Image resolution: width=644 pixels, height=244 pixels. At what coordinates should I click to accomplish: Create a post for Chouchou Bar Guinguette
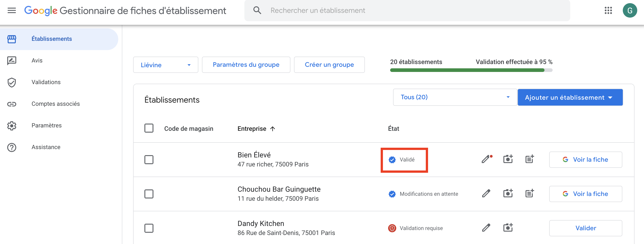[x=530, y=193]
